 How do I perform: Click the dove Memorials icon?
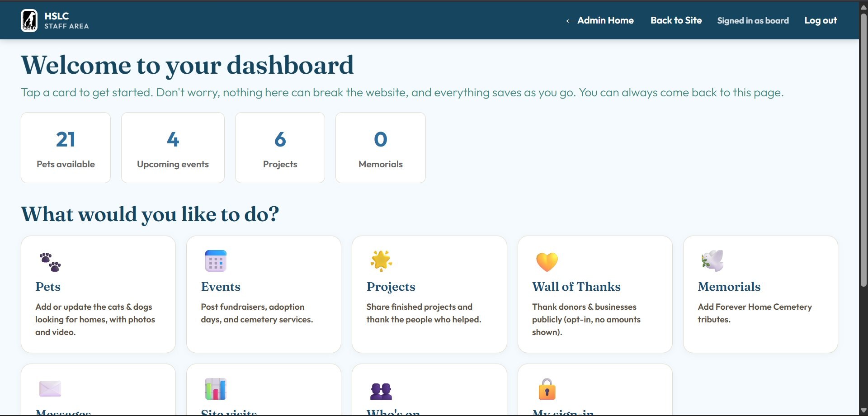click(x=712, y=261)
